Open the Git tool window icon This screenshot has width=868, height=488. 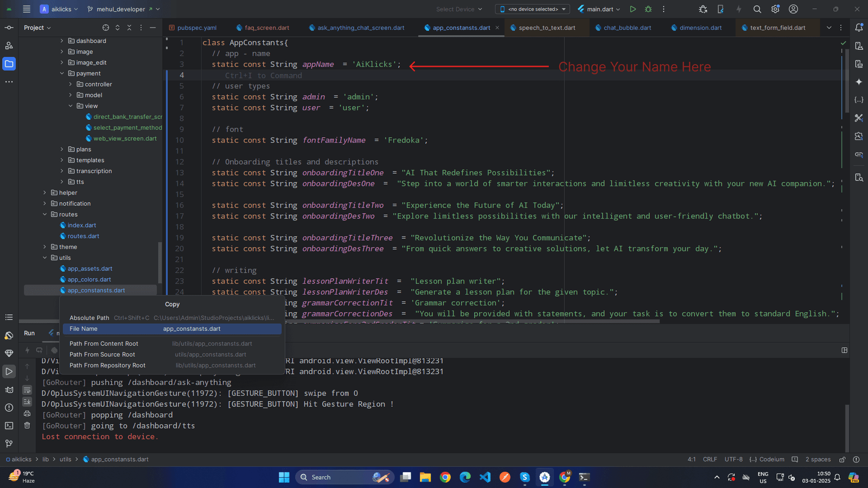9,444
